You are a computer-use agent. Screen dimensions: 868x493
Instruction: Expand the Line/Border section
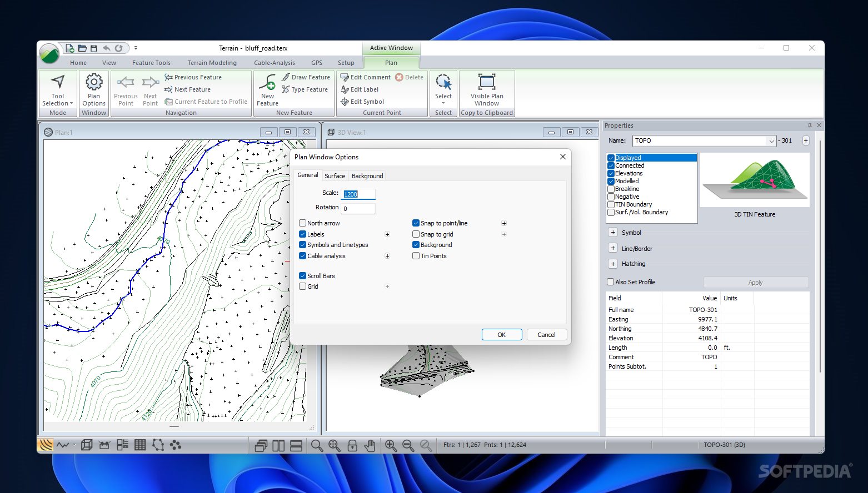[x=613, y=248]
